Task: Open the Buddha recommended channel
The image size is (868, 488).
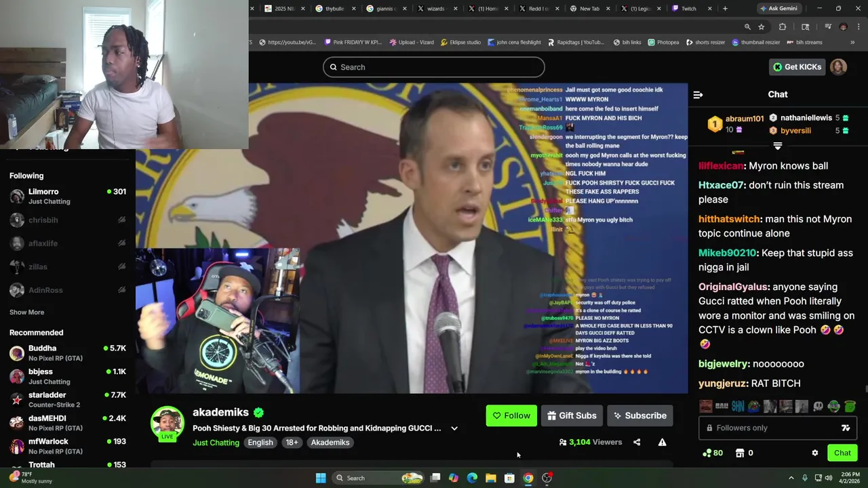Action: click(x=68, y=353)
